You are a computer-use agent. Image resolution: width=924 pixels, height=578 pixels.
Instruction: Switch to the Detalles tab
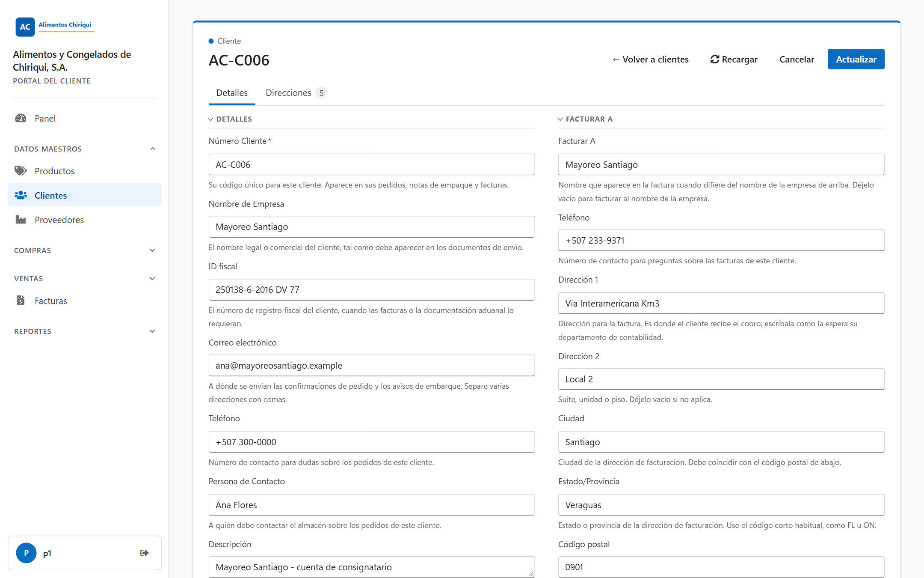pos(232,93)
